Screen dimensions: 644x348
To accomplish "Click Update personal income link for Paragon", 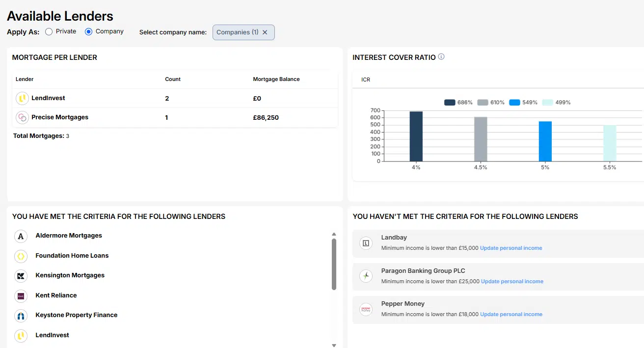I will tap(512, 282).
